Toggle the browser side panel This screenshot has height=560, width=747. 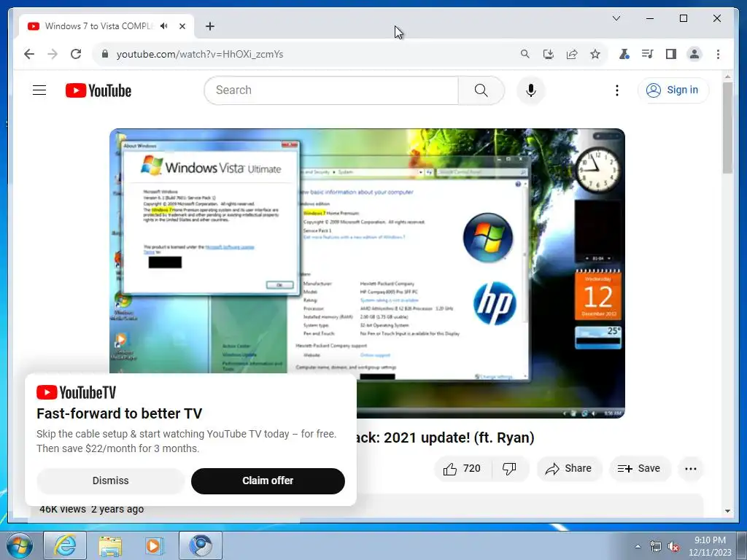(x=671, y=54)
